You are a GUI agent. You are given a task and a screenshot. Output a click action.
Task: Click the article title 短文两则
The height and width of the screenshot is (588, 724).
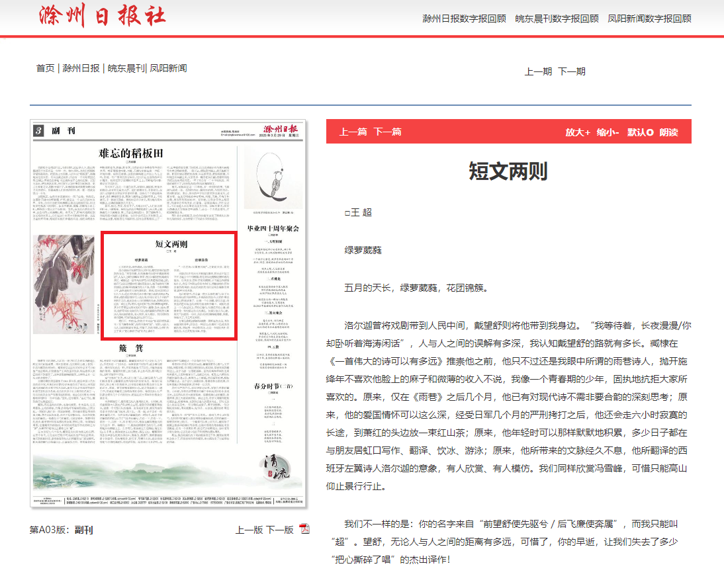click(x=508, y=171)
